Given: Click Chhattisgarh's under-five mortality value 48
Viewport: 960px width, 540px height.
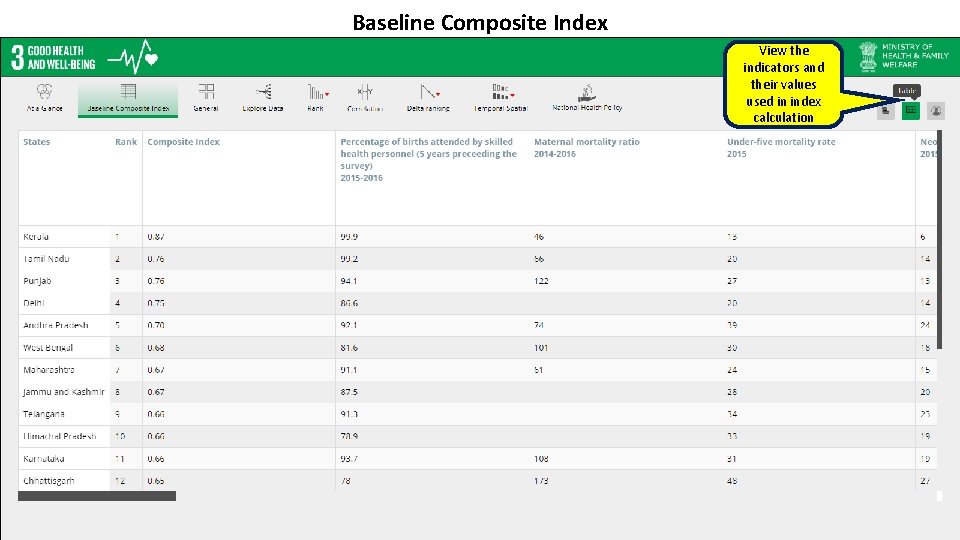Looking at the screenshot, I should [x=732, y=481].
